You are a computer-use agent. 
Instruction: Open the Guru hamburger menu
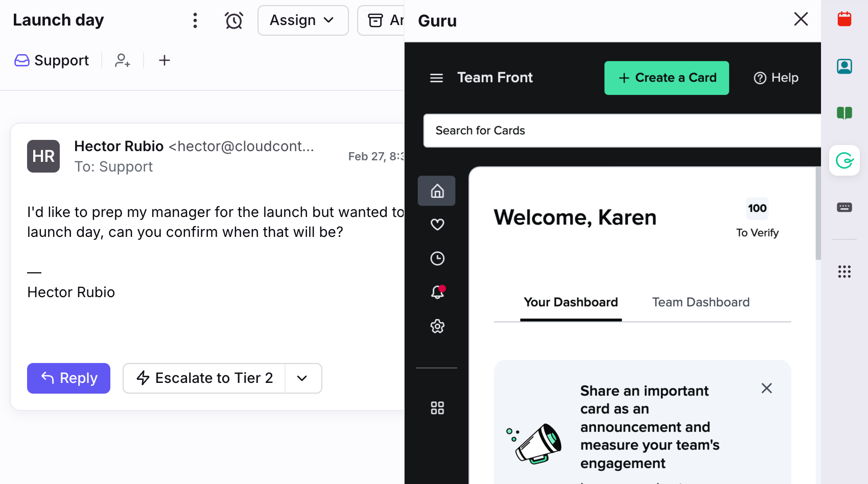coord(436,78)
